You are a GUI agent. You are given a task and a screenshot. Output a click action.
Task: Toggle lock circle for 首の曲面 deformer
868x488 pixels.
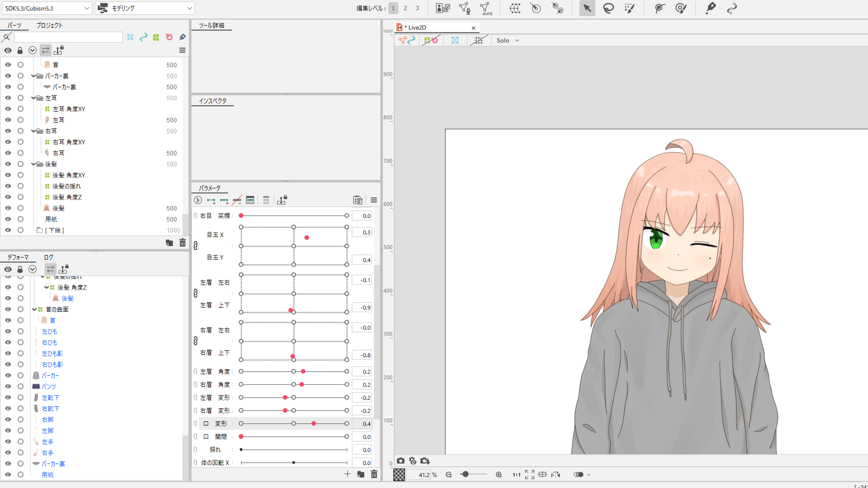21,310
